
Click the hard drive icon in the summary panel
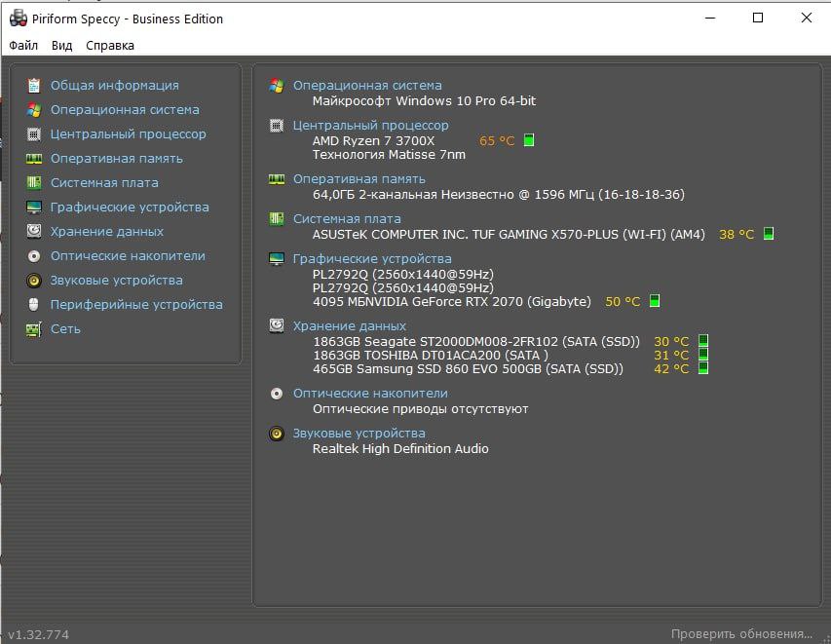(276, 325)
